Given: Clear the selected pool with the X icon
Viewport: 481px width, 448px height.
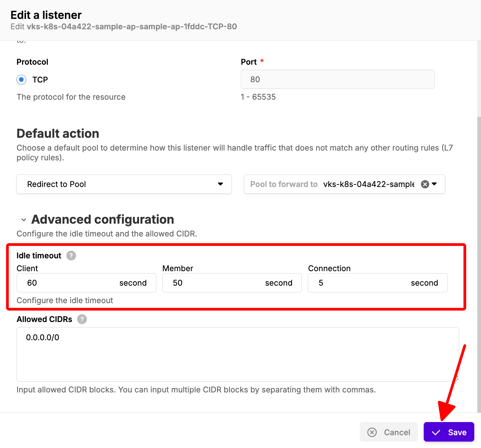Looking at the screenshot, I should pyautogui.click(x=425, y=184).
